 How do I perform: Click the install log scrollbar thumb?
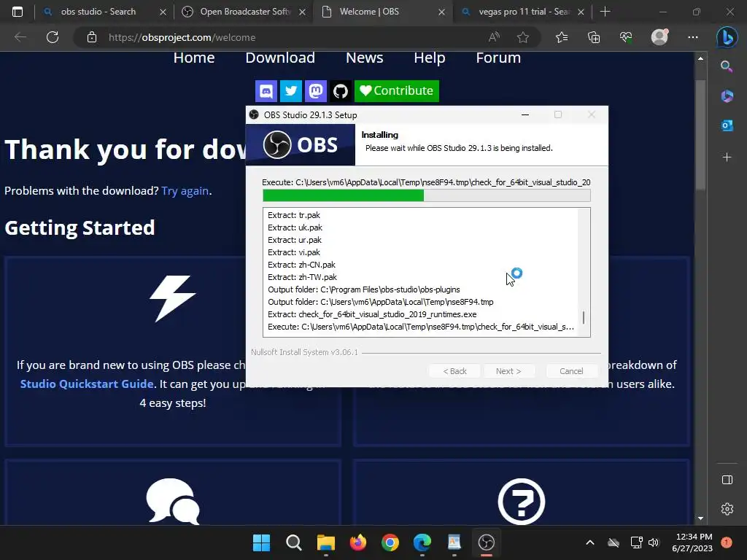pos(584,318)
